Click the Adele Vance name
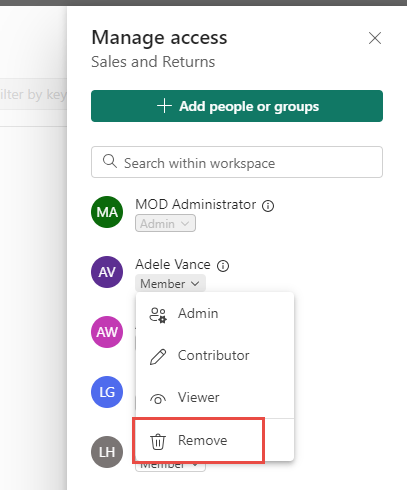This screenshot has height=490, width=407. (173, 264)
